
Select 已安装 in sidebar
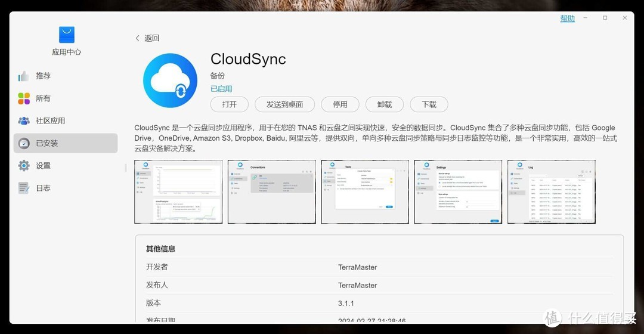[66, 143]
